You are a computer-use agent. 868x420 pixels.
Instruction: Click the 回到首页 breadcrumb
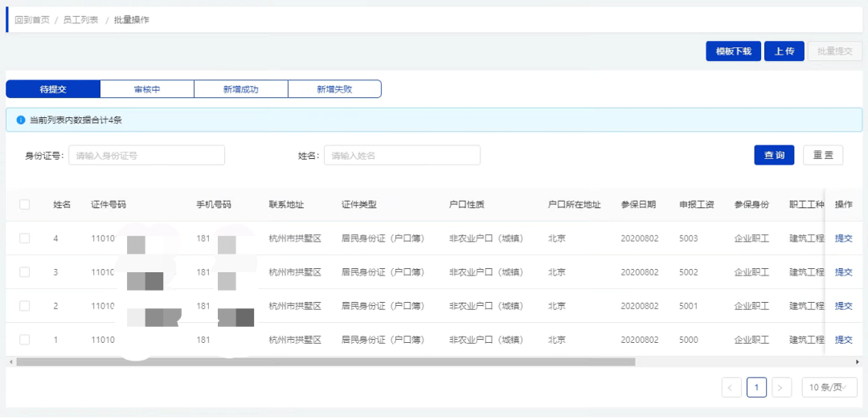(32, 20)
